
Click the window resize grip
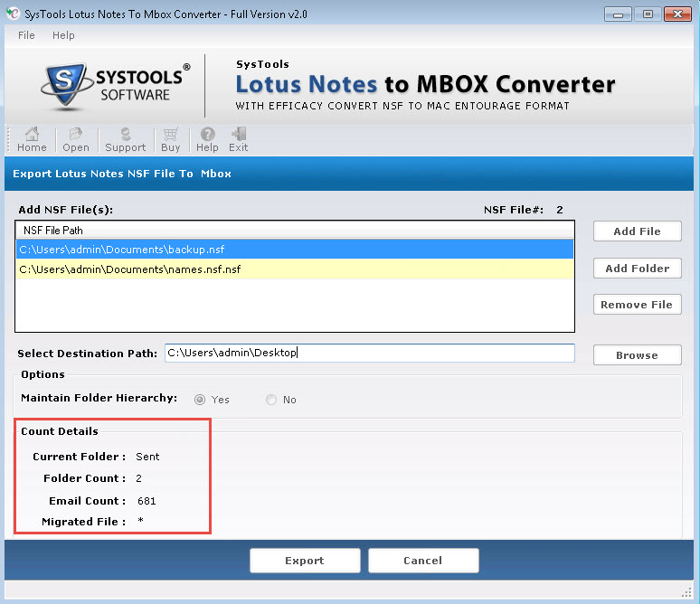point(686,592)
